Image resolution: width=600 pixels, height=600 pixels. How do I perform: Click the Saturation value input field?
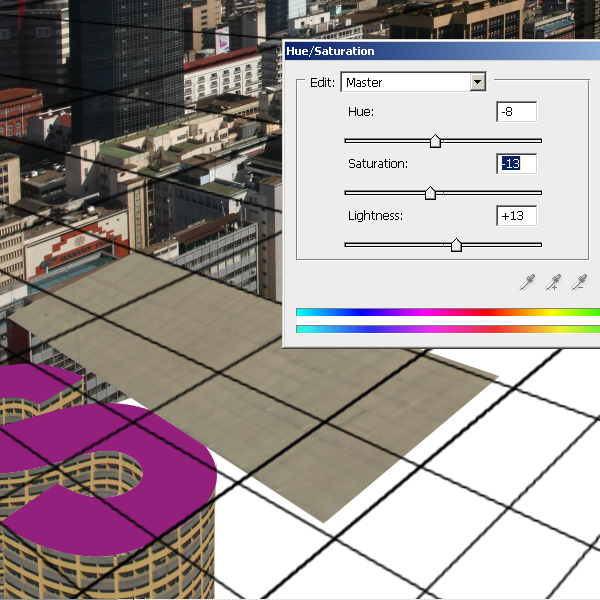517,164
